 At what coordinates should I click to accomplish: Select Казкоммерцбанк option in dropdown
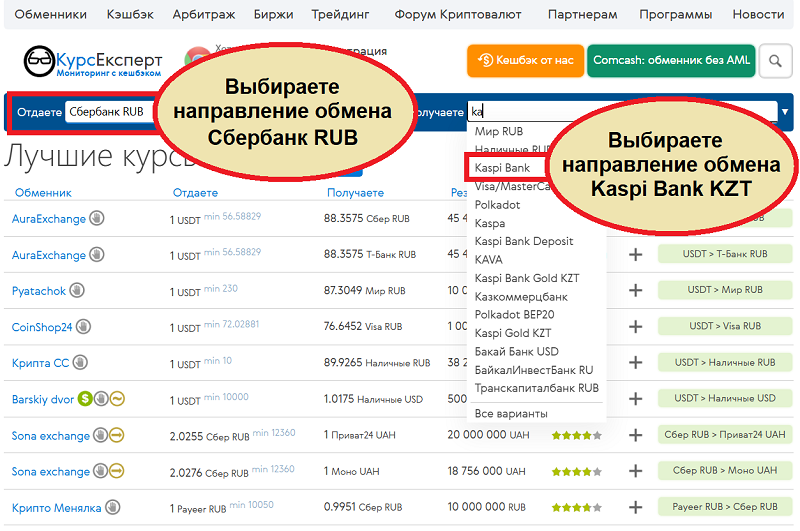[x=521, y=297]
